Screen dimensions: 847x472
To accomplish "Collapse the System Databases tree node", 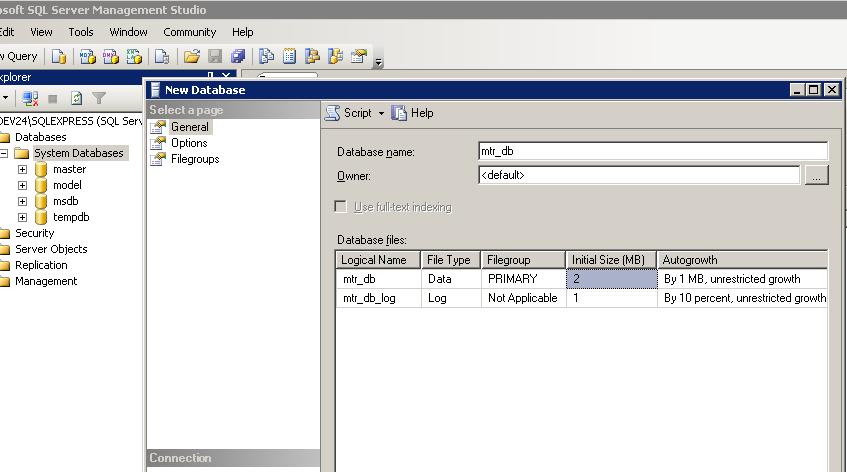I will click(x=4, y=153).
